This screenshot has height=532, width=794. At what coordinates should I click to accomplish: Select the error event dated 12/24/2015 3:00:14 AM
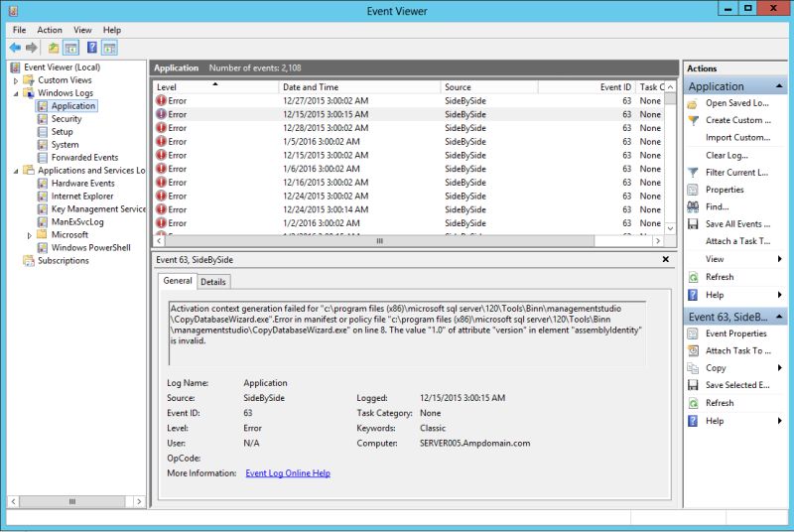[x=408, y=209]
